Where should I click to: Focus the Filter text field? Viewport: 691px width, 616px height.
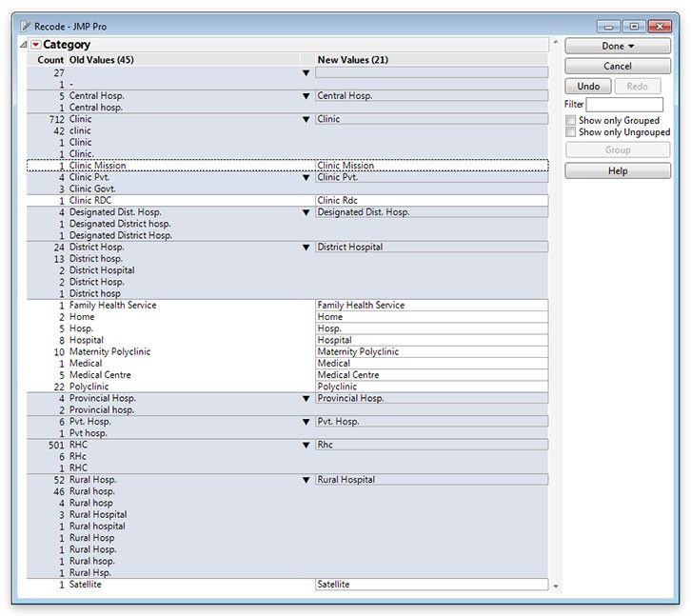click(x=624, y=105)
